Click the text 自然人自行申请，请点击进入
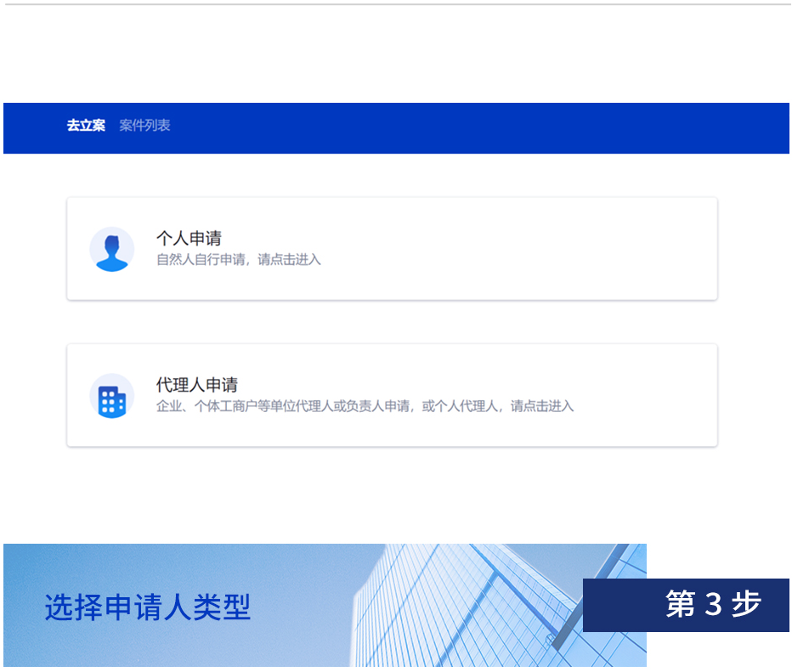 (x=239, y=259)
